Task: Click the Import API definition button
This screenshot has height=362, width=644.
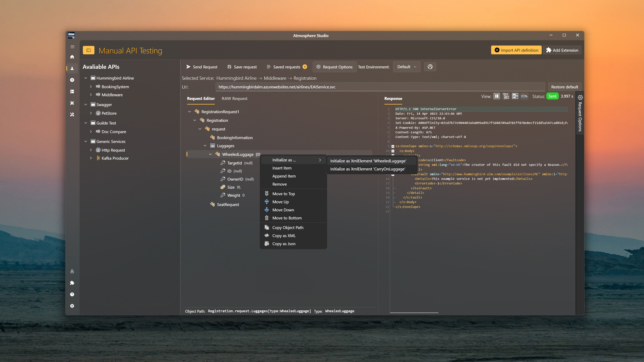Action: [516, 50]
